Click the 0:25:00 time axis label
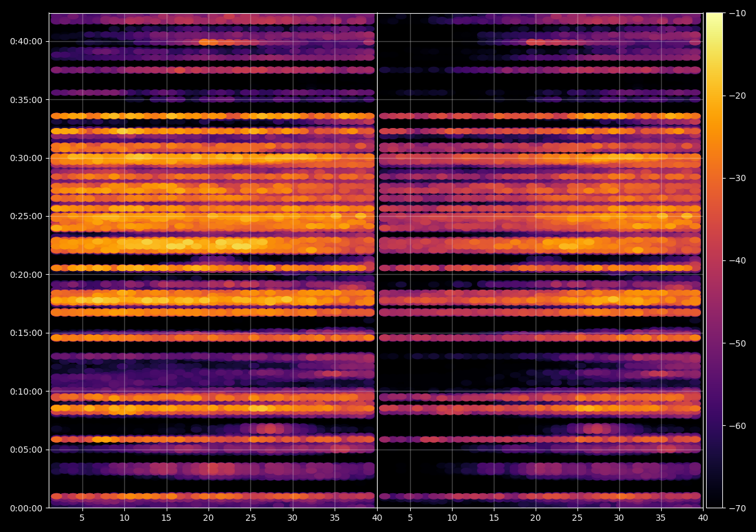 26,216
